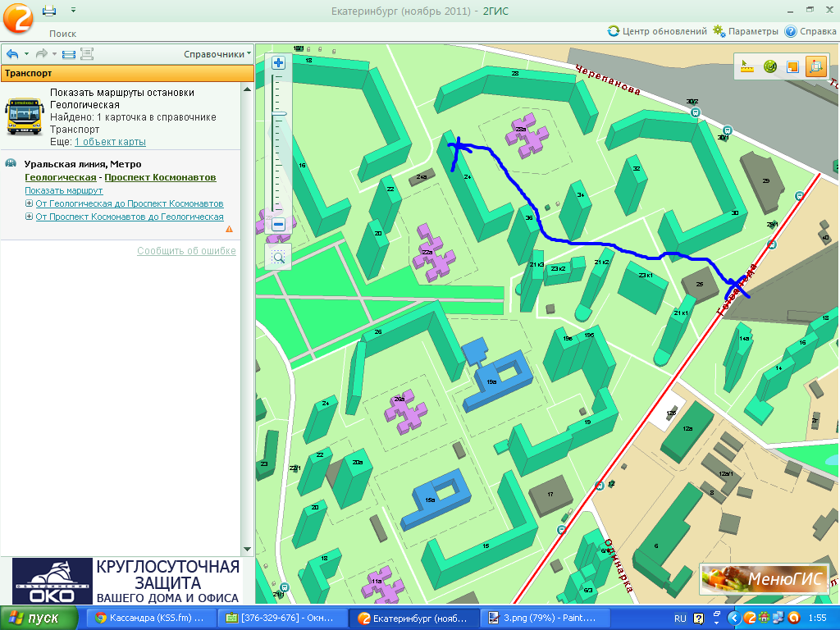Image resolution: width=840 pixels, height=630 pixels.
Task: Click the map zoom out minus button
Action: pyautogui.click(x=279, y=225)
